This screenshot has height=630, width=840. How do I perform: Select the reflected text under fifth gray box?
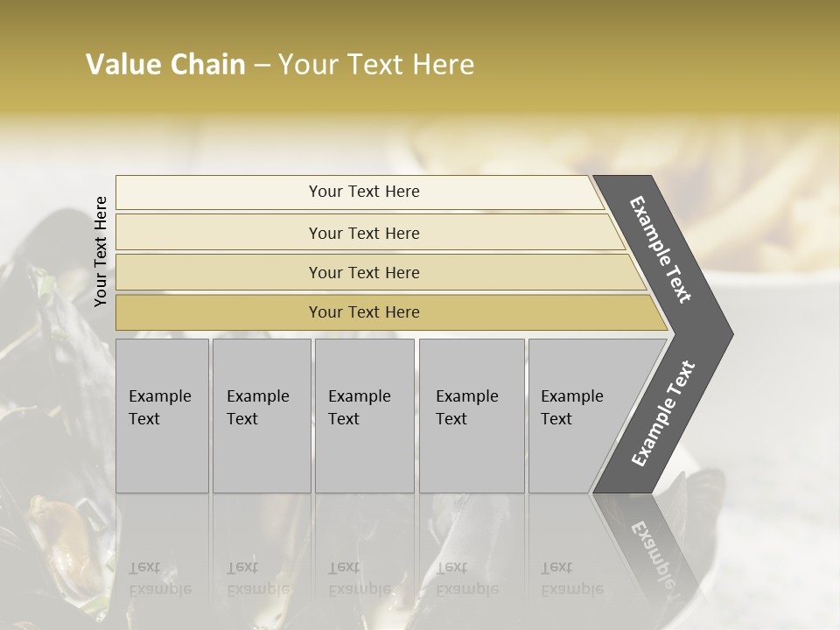pos(572,578)
